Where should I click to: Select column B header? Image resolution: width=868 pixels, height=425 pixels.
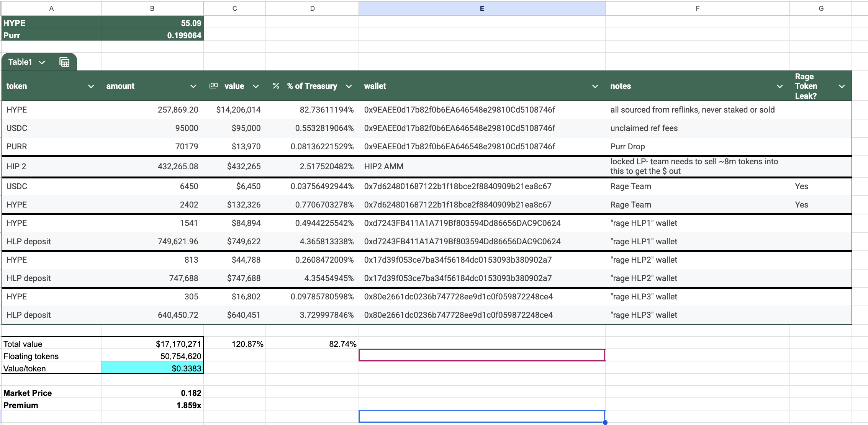tap(152, 8)
